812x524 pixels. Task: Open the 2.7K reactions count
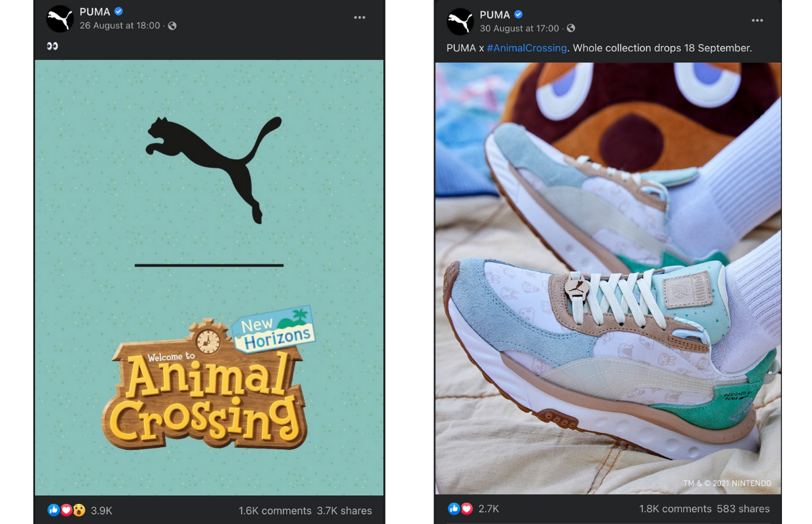click(489, 508)
